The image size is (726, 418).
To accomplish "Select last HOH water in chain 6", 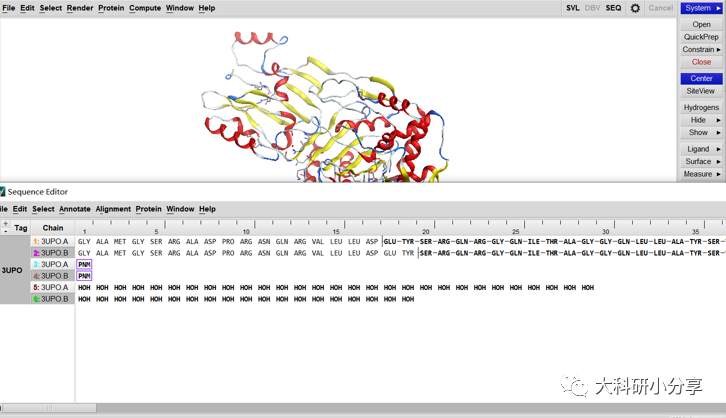I will pos(408,299).
